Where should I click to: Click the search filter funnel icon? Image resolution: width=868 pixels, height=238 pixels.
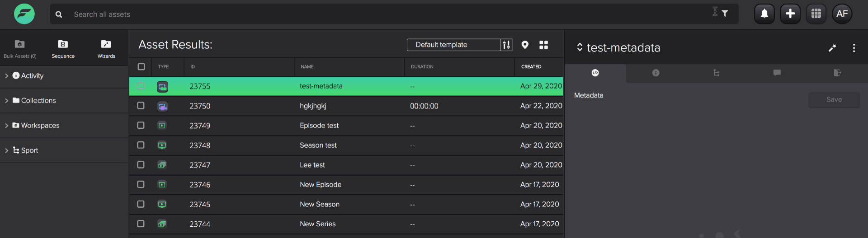click(x=725, y=14)
